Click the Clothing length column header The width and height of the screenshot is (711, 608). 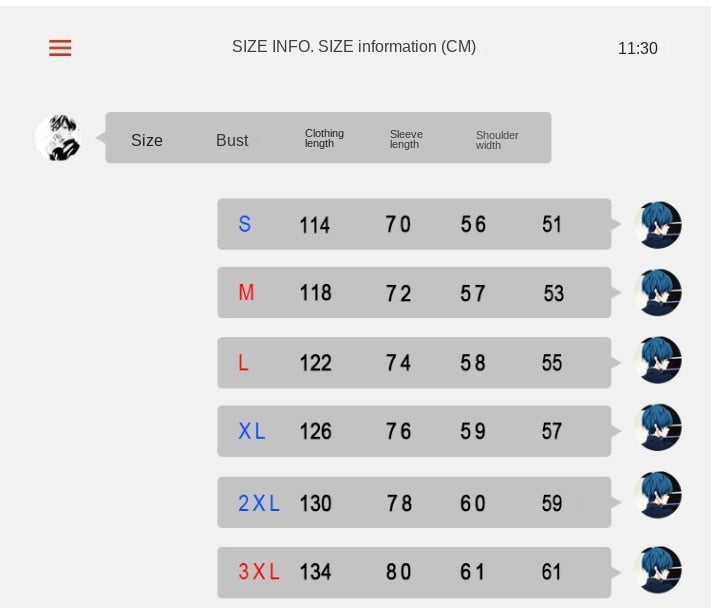[x=324, y=138]
